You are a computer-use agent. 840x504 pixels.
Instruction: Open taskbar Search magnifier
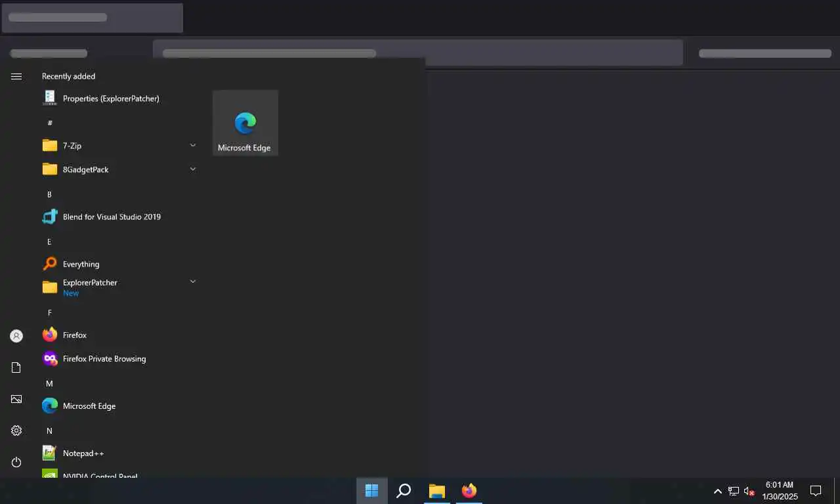pyautogui.click(x=404, y=491)
